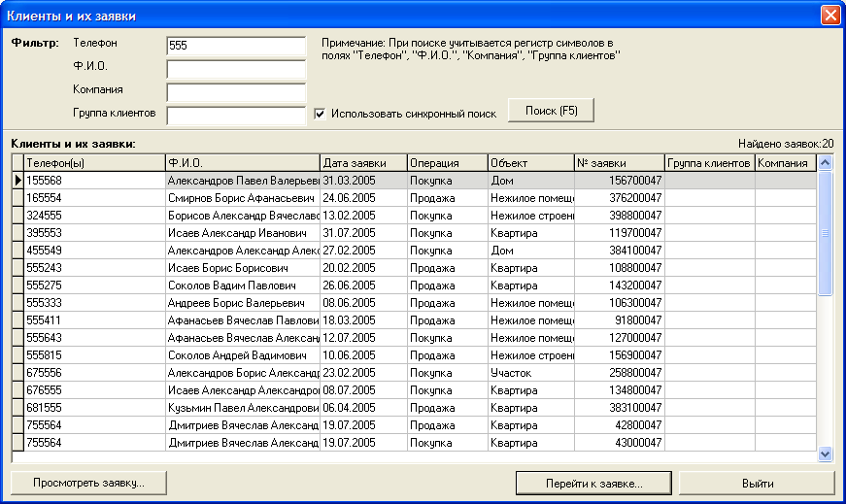Click date cell 13.02.2005
This screenshot has height=504, width=846.
pyautogui.click(x=363, y=216)
